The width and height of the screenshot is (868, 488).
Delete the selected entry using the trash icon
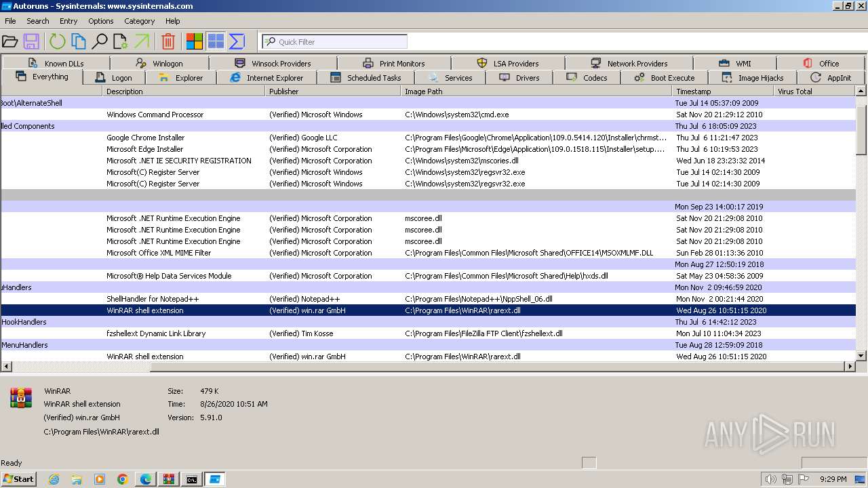(x=168, y=41)
